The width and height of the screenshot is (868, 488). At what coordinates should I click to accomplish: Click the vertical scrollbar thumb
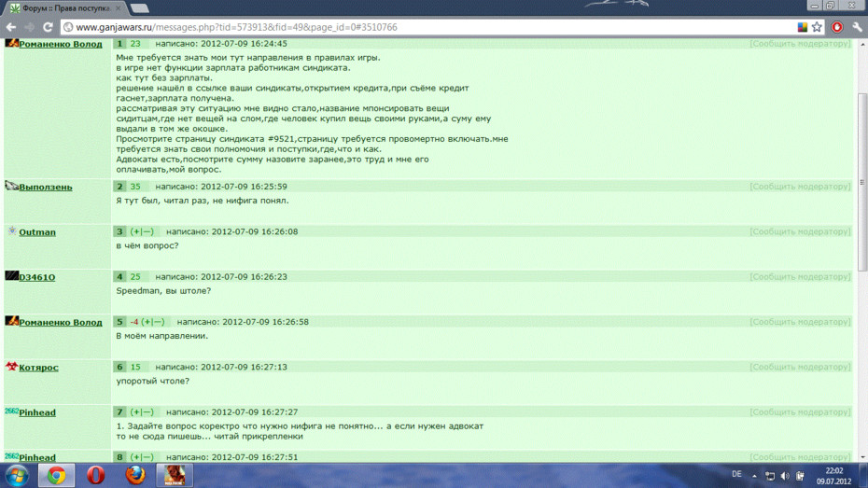coord(861,182)
